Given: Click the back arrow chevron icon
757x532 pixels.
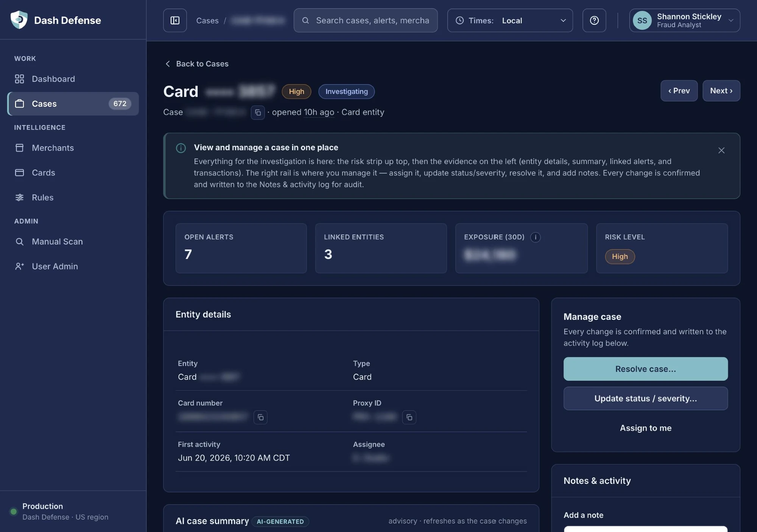Looking at the screenshot, I should tap(168, 64).
